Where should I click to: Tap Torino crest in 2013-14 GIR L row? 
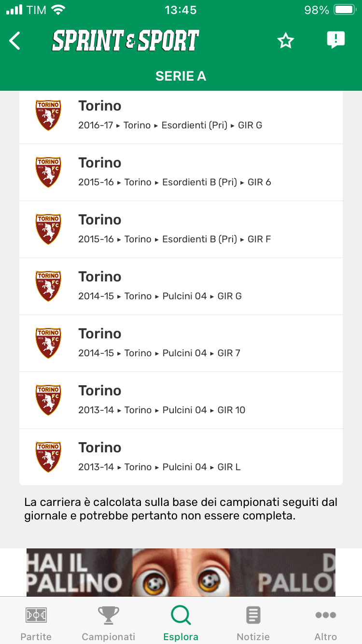pyautogui.click(x=48, y=457)
